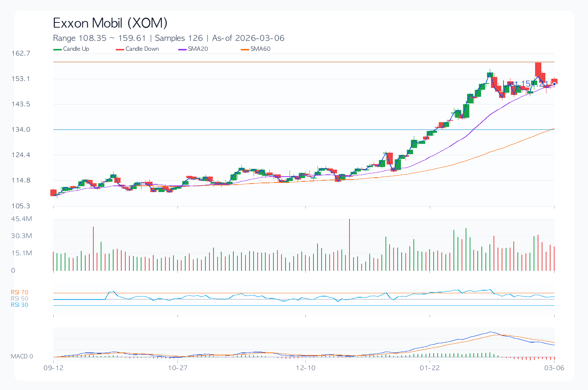Viewport: 588px width, 390px height.
Task: Click the RSI 30 threshold label
Action: click(19, 305)
